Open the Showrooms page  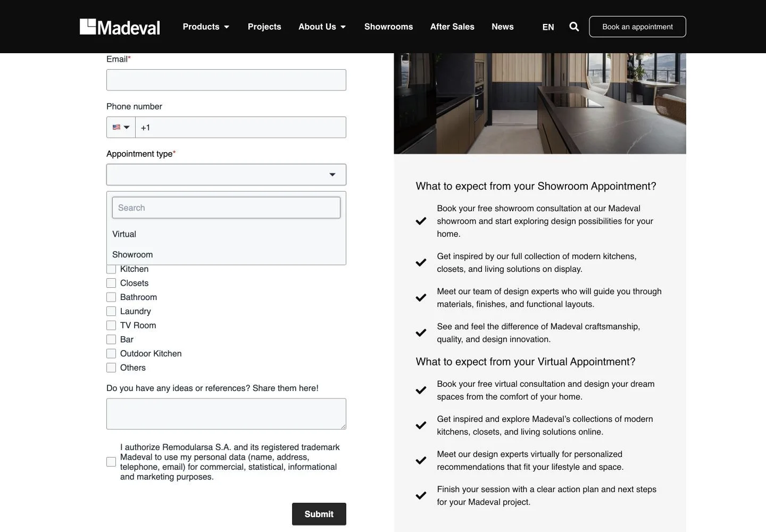(x=388, y=27)
